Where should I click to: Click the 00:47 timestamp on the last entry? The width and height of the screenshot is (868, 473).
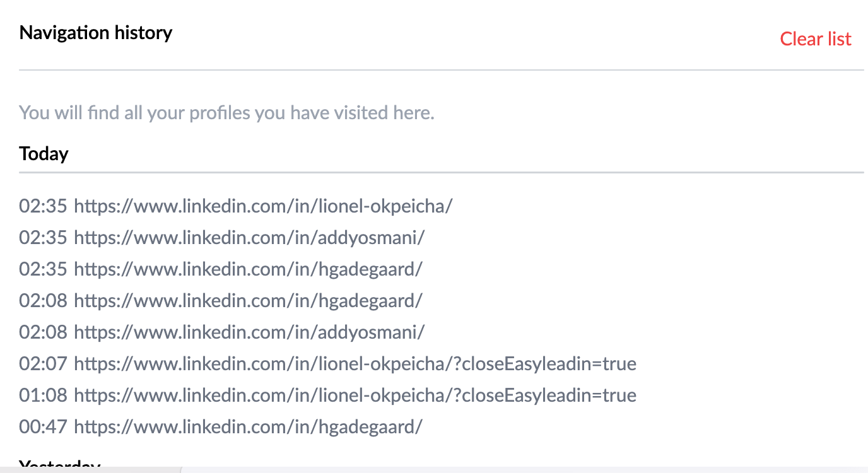(44, 426)
